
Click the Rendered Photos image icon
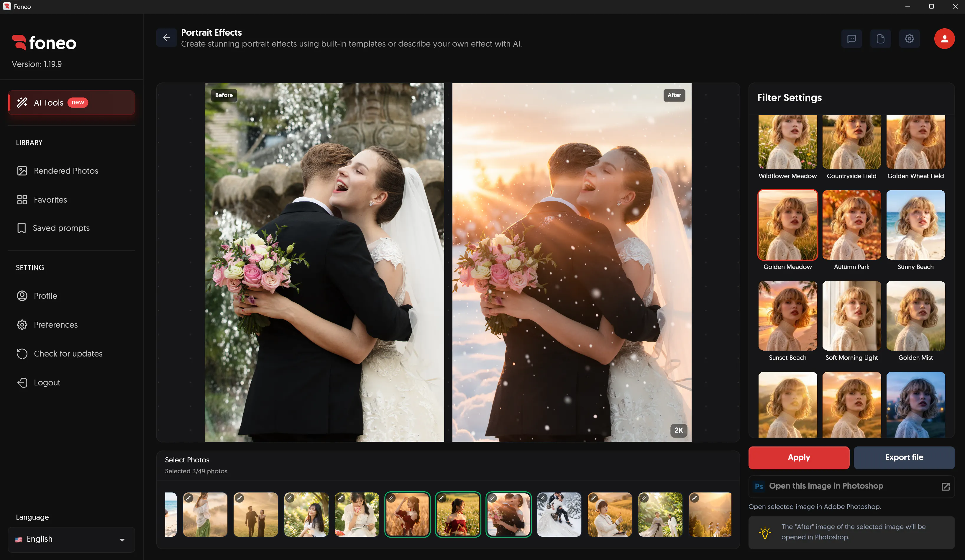(x=22, y=171)
